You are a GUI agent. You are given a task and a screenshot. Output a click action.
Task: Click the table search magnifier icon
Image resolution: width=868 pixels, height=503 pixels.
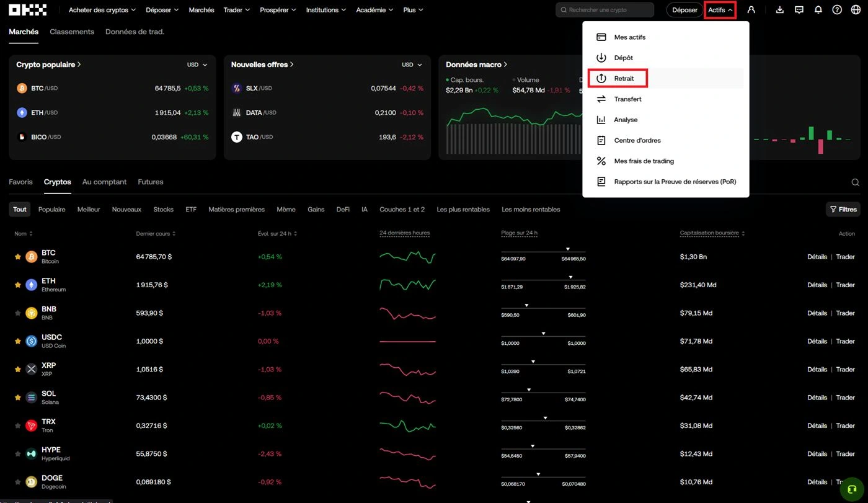(x=856, y=182)
